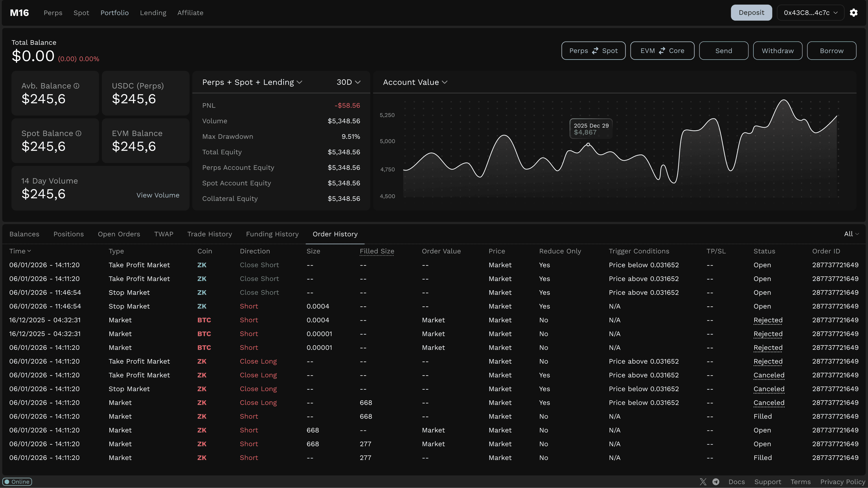
Task: Open the settings gear icon
Action: point(854,13)
